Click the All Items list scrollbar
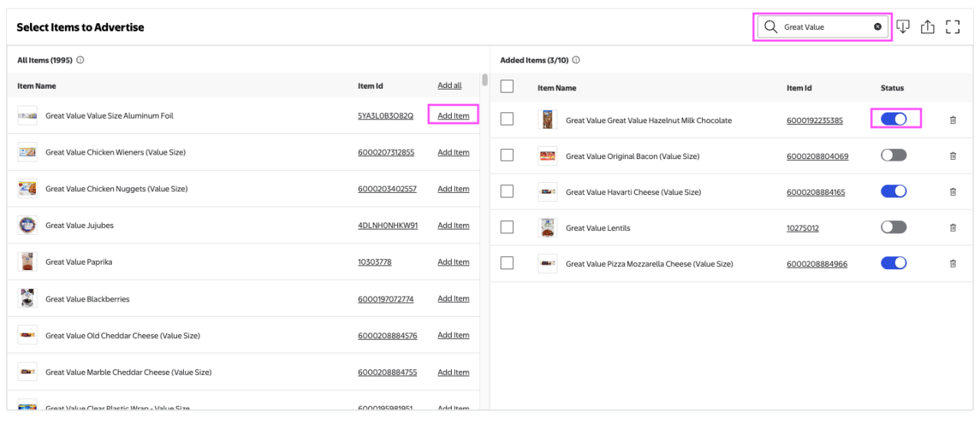Screen dimensions: 980x423 point(485,80)
